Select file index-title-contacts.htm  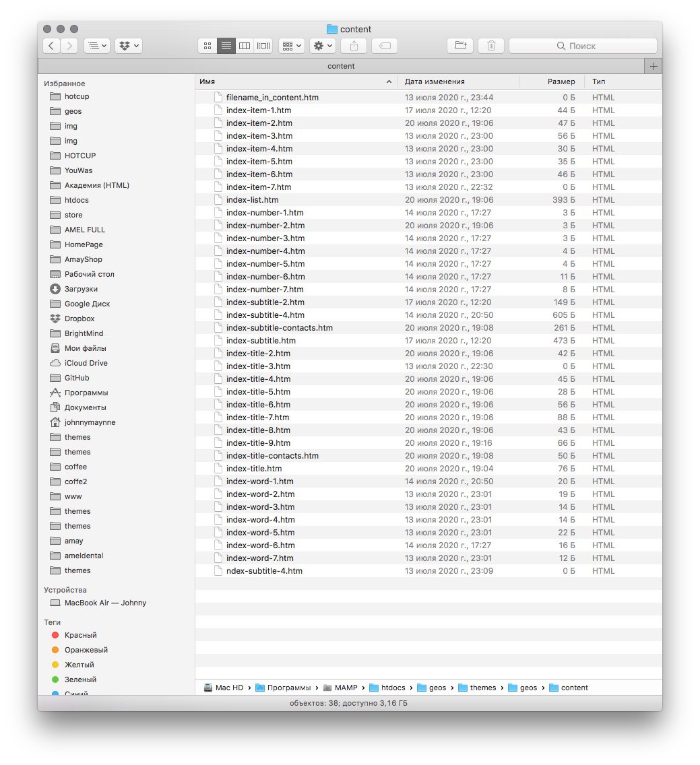[428, 456]
